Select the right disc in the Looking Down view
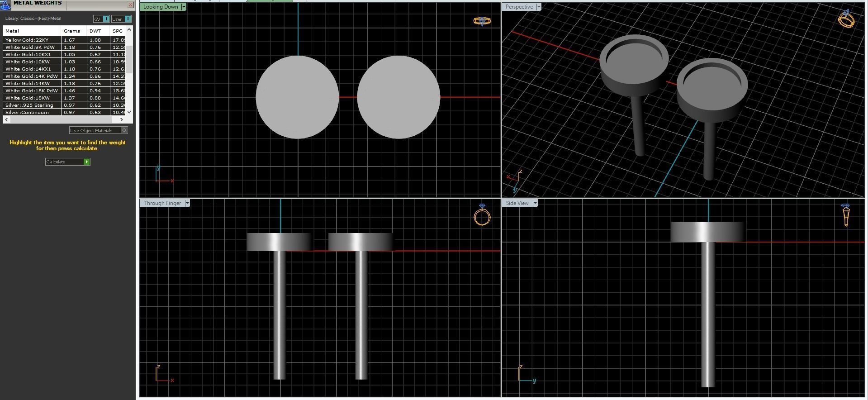 pyautogui.click(x=398, y=97)
